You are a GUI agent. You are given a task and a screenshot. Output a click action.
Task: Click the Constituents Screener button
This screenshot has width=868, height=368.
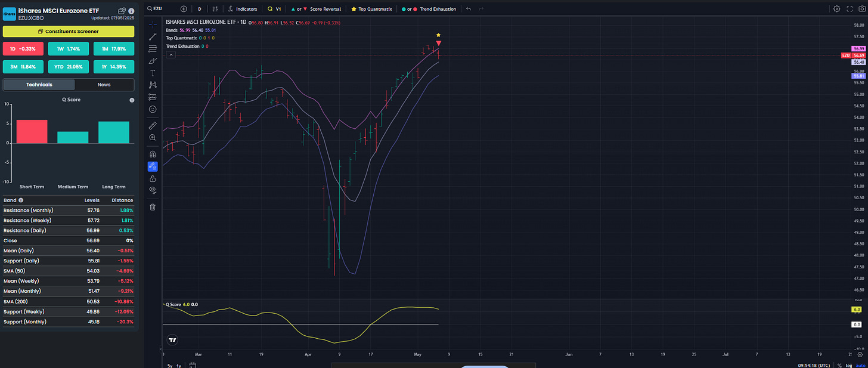point(68,31)
